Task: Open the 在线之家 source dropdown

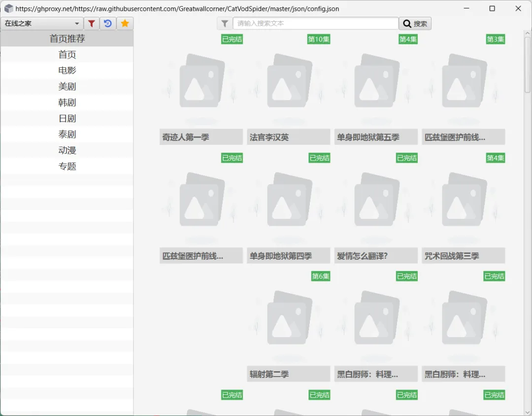Action: (x=42, y=24)
